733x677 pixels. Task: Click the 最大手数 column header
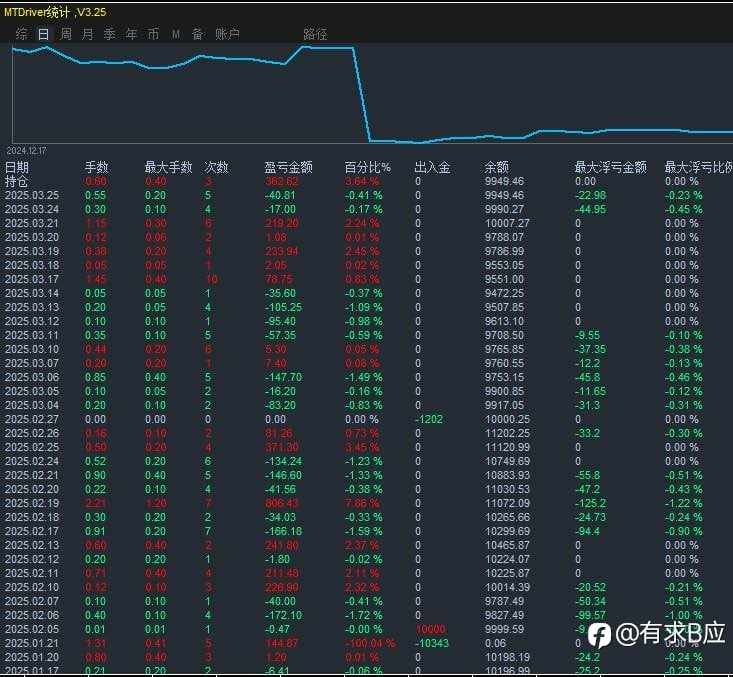pyautogui.click(x=168, y=167)
